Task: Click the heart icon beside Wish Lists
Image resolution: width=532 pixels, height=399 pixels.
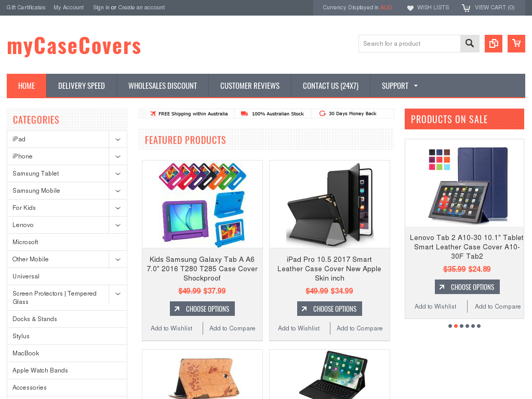Action: [x=410, y=8]
